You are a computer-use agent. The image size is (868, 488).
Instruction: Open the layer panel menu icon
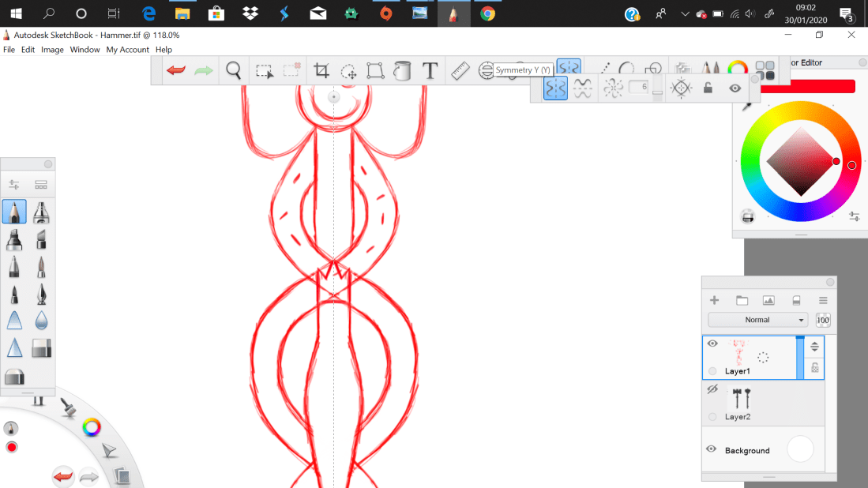click(x=821, y=300)
